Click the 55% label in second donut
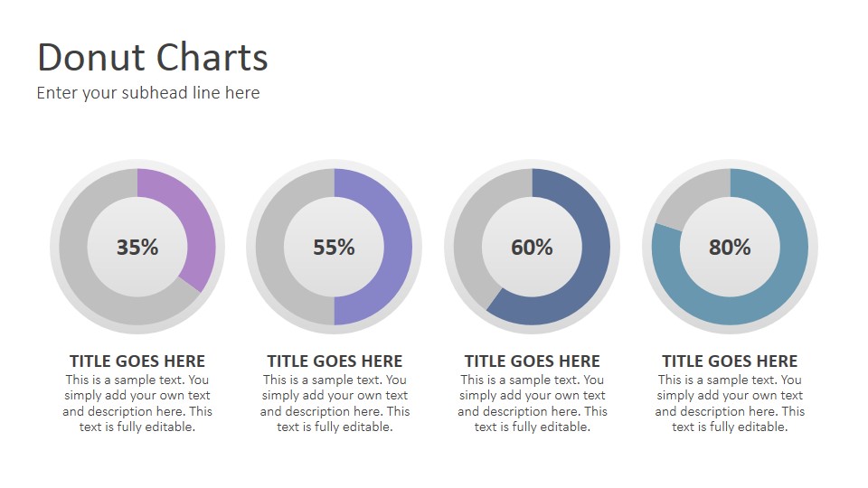This screenshot has height=488, width=868. click(x=334, y=248)
